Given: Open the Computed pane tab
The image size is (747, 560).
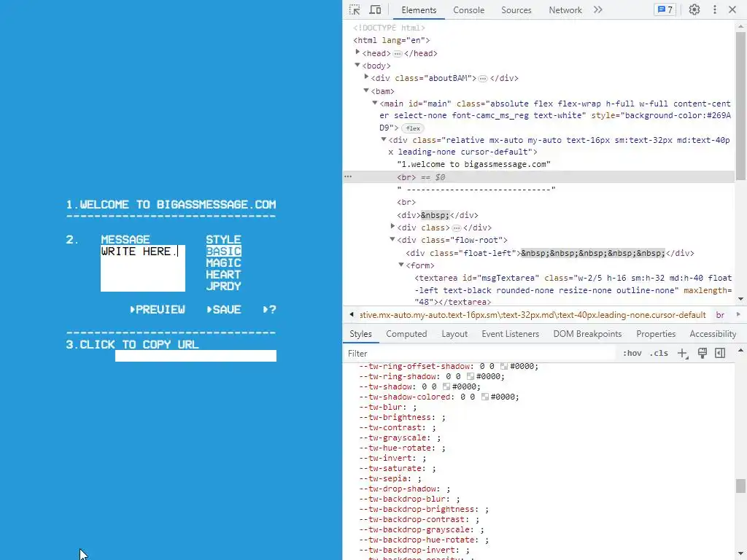Looking at the screenshot, I should pos(406,334).
